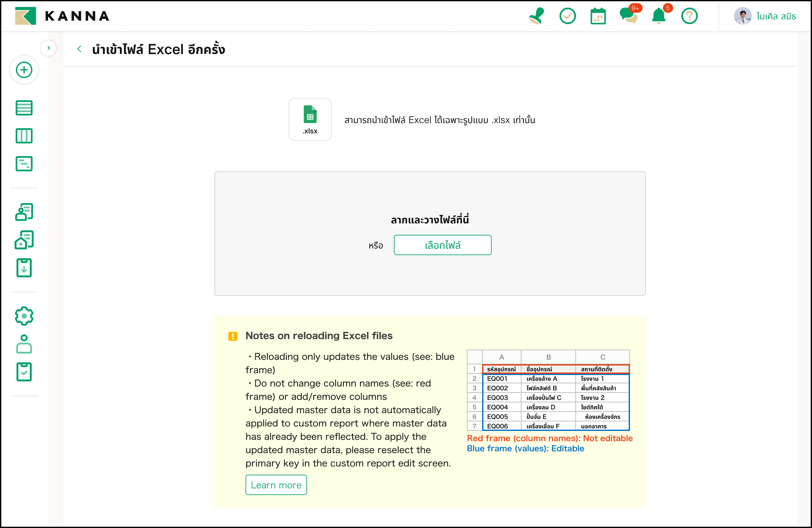Click the Learn more link
Viewport: 812px width, 528px height.
(276, 485)
